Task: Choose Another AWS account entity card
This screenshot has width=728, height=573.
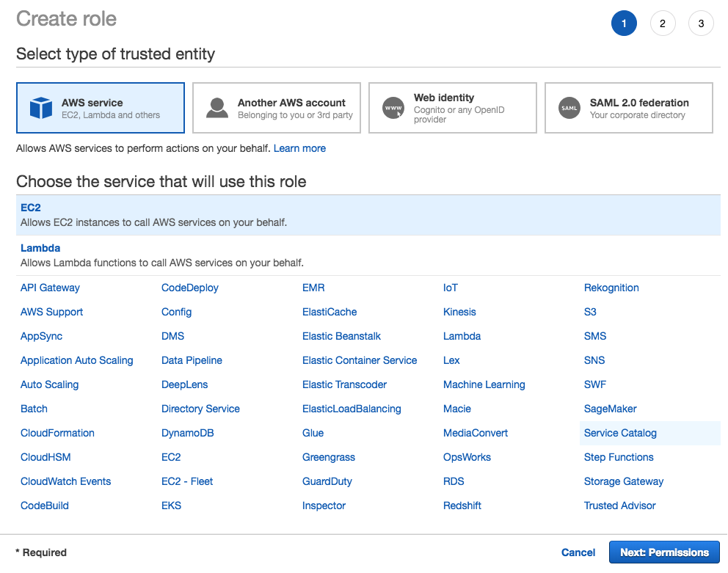Action: 276,108
